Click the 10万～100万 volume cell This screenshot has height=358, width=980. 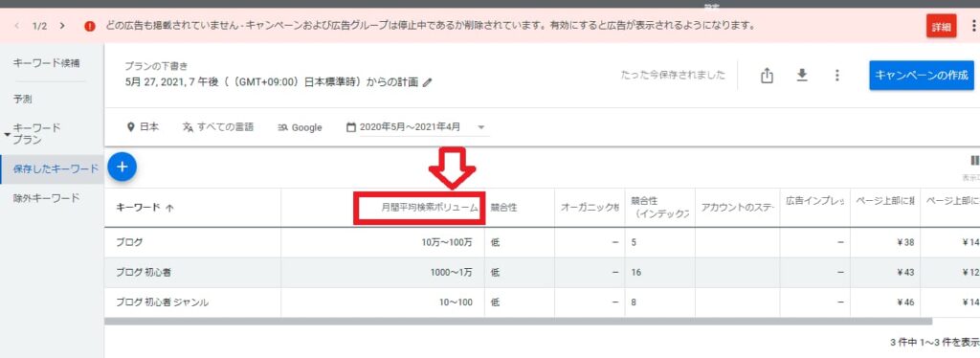tap(447, 242)
